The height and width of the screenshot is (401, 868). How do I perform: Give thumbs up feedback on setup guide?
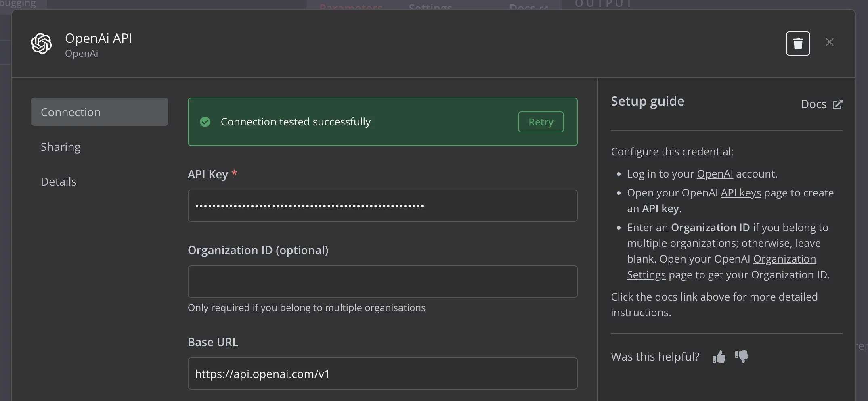(x=719, y=357)
